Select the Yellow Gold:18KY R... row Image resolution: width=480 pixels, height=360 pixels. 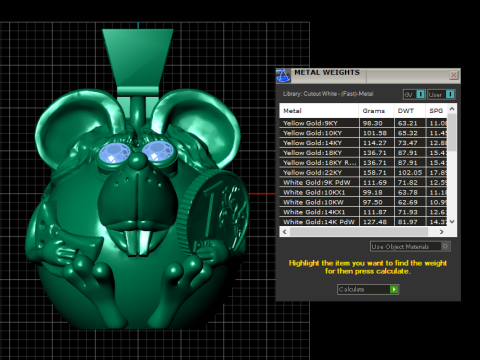click(363, 163)
